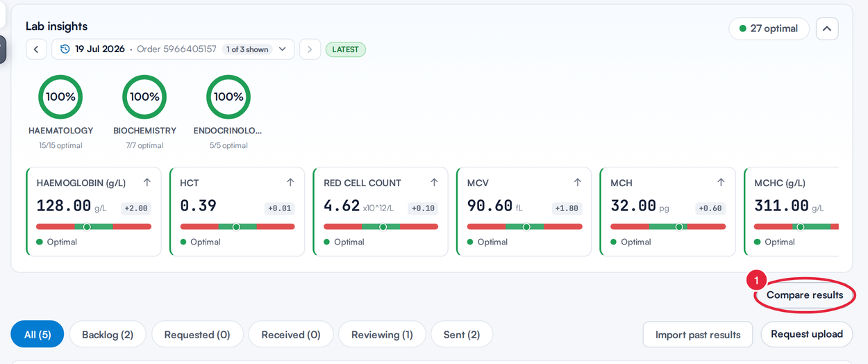The width and height of the screenshot is (868, 364).
Task: Open the Haemoglobin result card
Action: pos(94,212)
